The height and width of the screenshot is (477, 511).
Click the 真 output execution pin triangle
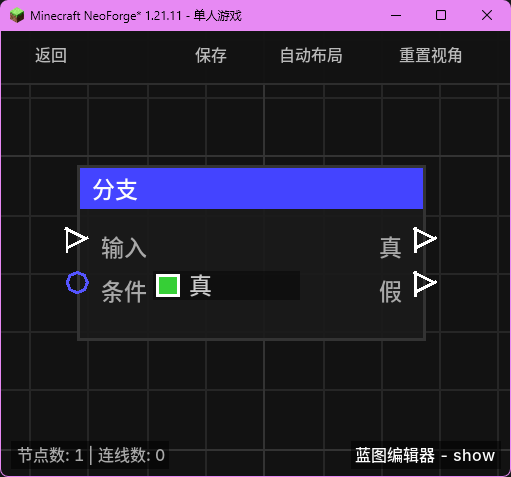pyautogui.click(x=425, y=239)
